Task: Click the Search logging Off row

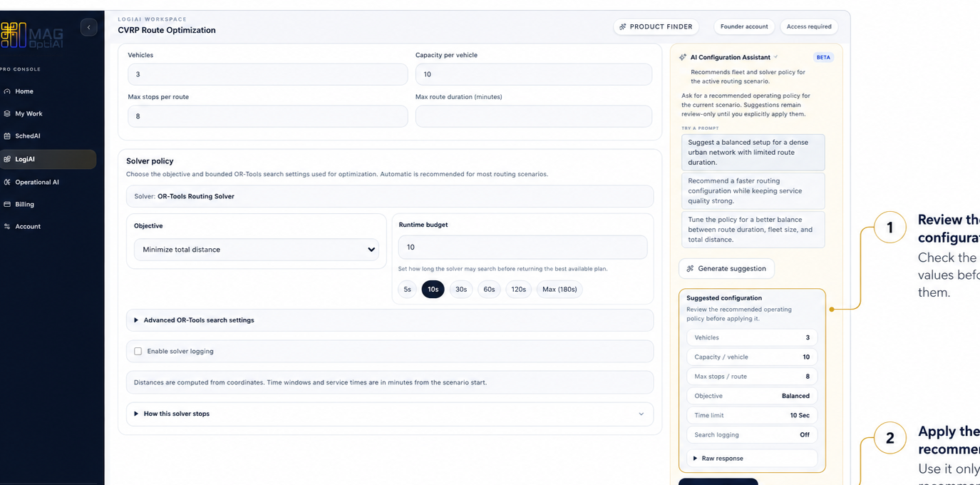Action: coord(752,434)
